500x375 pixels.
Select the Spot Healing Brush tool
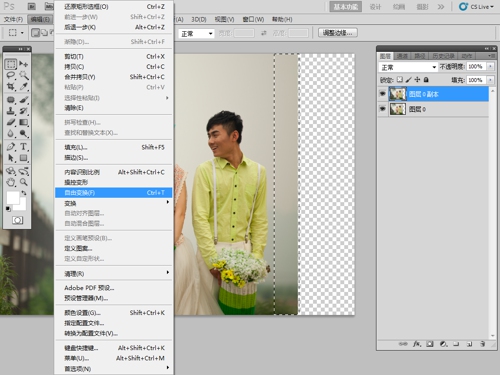11,100
